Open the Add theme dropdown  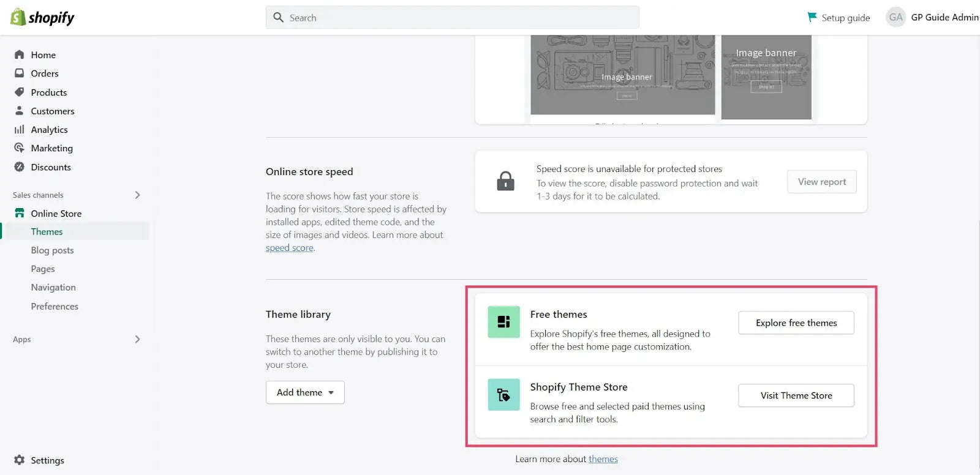pos(305,392)
